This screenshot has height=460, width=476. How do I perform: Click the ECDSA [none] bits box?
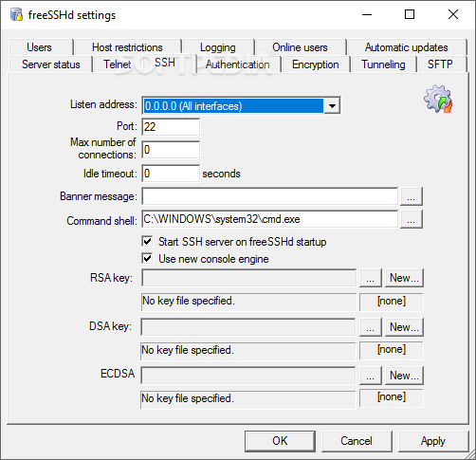[392, 398]
